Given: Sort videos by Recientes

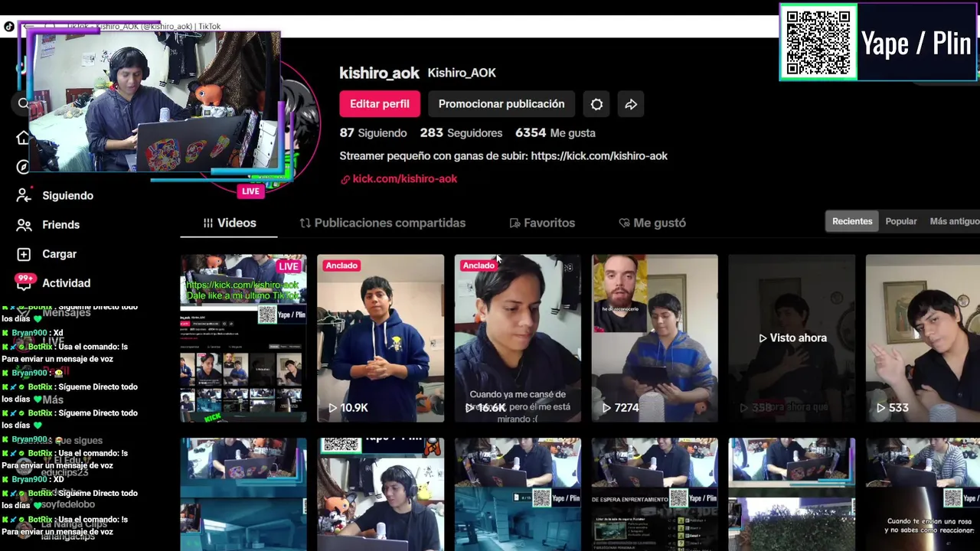Looking at the screenshot, I should click(x=852, y=221).
